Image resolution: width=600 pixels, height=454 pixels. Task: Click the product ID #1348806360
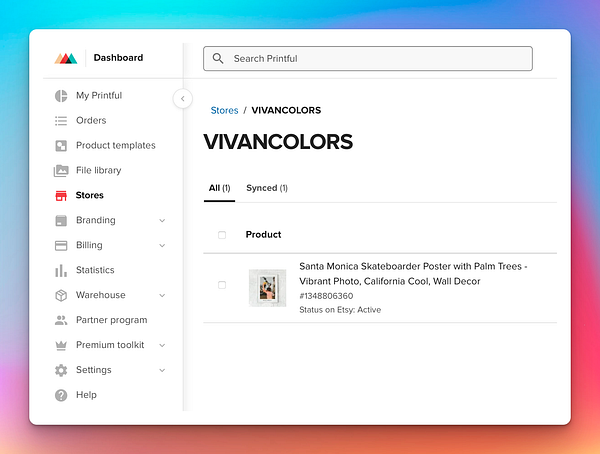pos(326,296)
